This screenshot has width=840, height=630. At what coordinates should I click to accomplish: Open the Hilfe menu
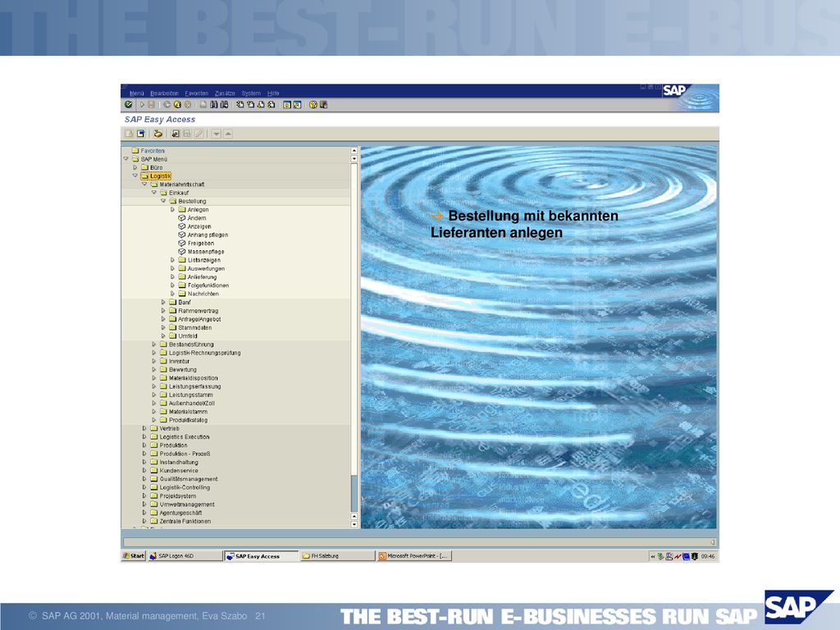(273, 94)
